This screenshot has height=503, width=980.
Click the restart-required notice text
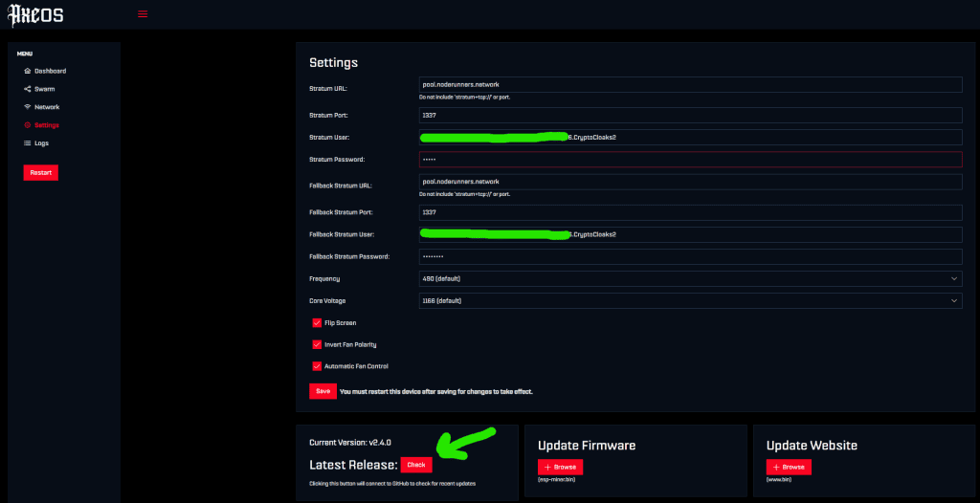coord(436,392)
